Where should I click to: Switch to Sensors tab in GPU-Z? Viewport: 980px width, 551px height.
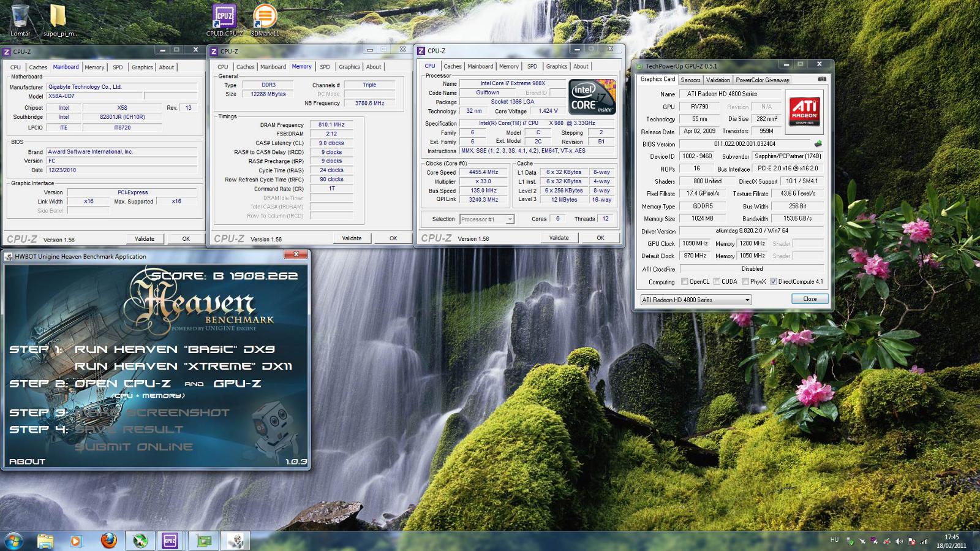pyautogui.click(x=690, y=80)
